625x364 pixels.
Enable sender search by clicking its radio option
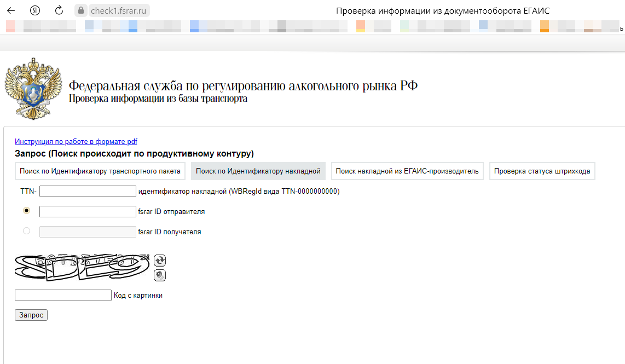coord(26,210)
